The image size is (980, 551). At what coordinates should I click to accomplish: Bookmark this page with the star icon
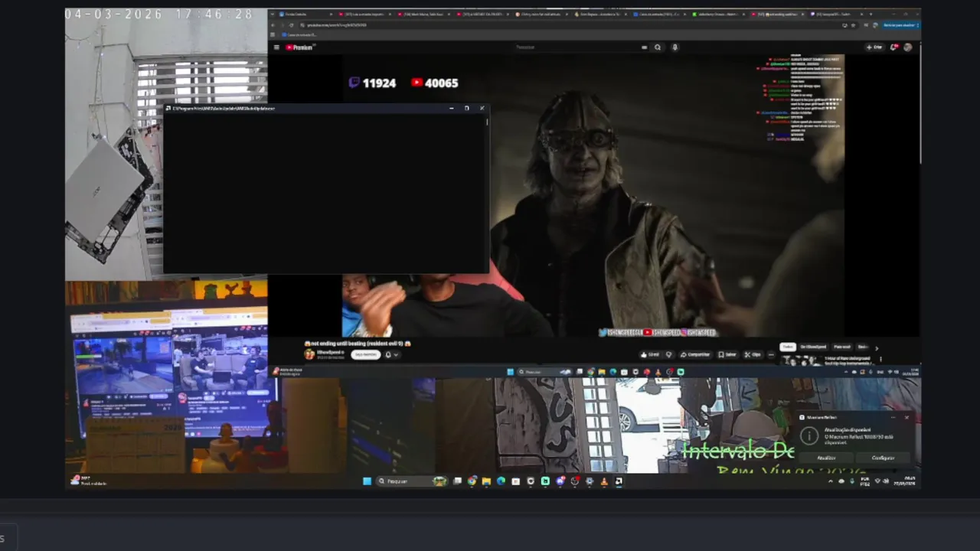point(853,25)
